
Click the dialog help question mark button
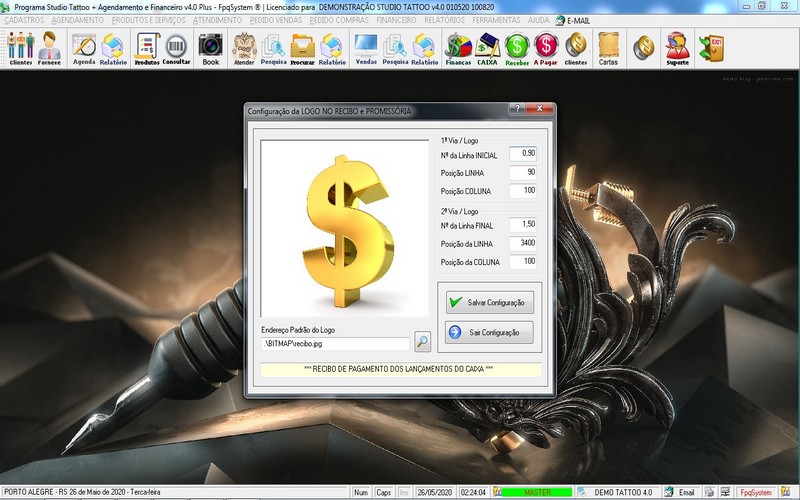point(517,109)
